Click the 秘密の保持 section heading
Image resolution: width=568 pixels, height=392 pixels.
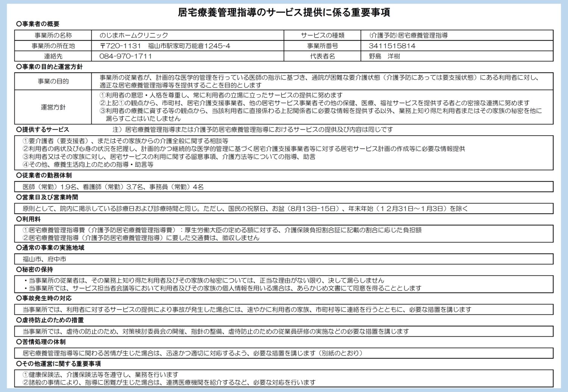pos(35,270)
